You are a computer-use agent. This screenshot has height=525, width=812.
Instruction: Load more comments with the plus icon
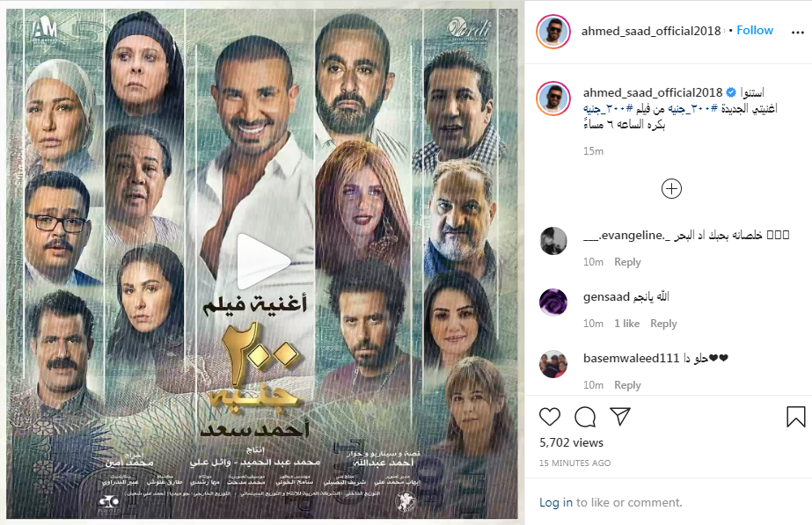[x=671, y=188]
